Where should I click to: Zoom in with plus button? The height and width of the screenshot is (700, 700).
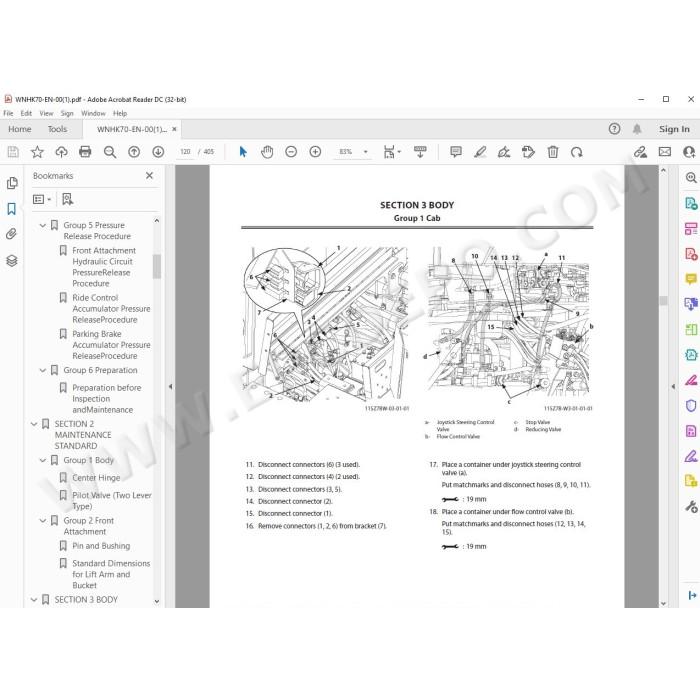coord(315,152)
